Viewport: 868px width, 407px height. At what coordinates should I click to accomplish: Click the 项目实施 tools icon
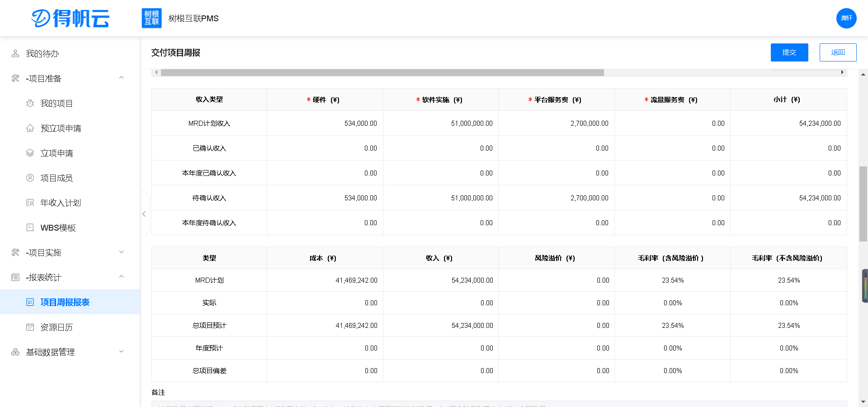click(x=15, y=252)
